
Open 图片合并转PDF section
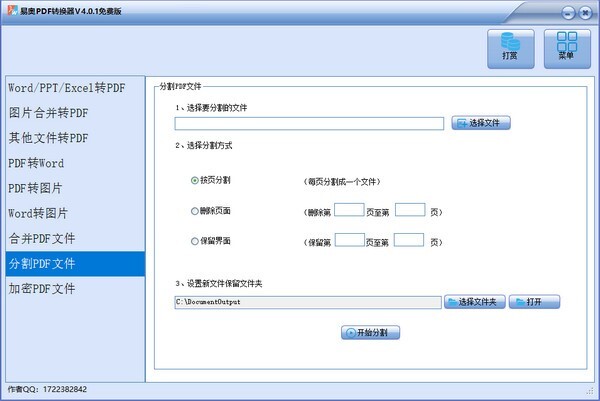click(x=75, y=113)
